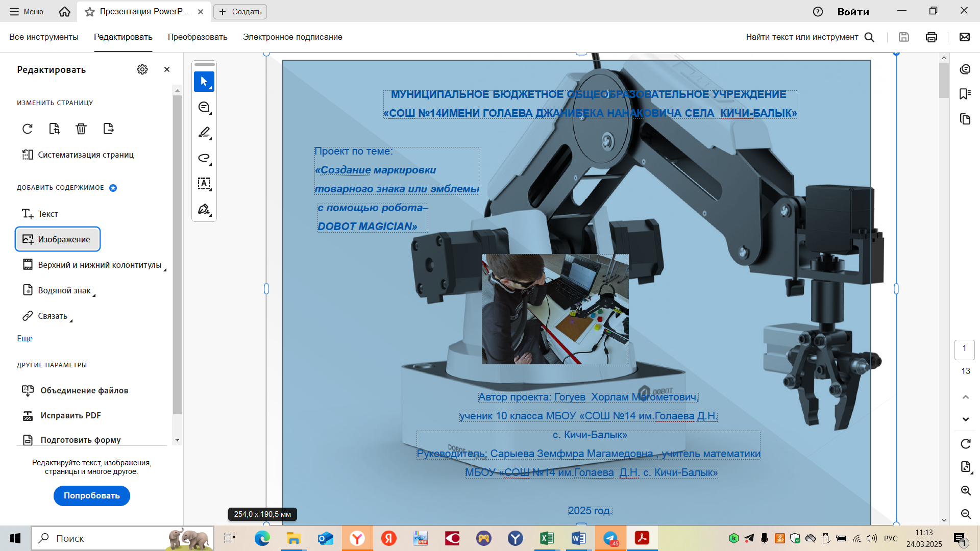Switch to Все инструменты tab
The image size is (980, 551).
coord(44,37)
